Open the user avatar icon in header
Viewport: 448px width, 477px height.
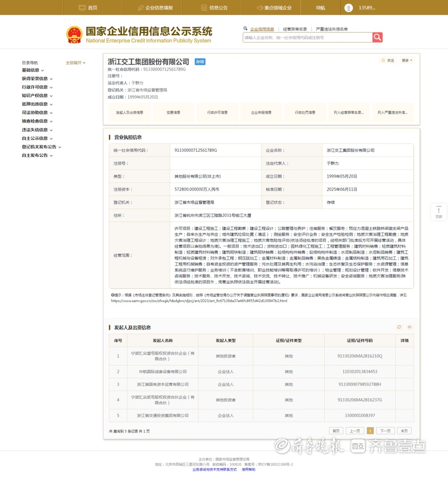pos(348,8)
